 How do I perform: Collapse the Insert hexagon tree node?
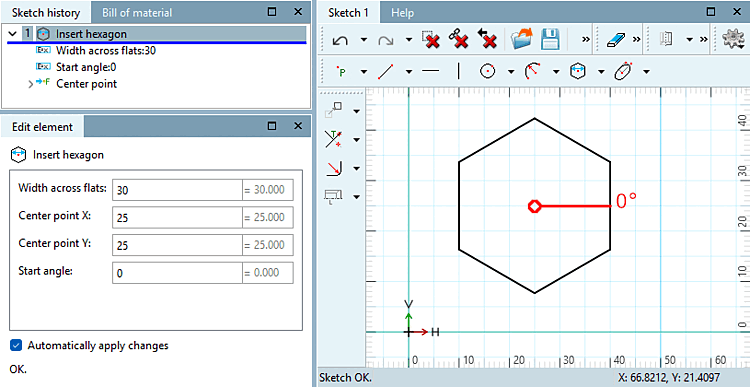[x=13, y=33]
